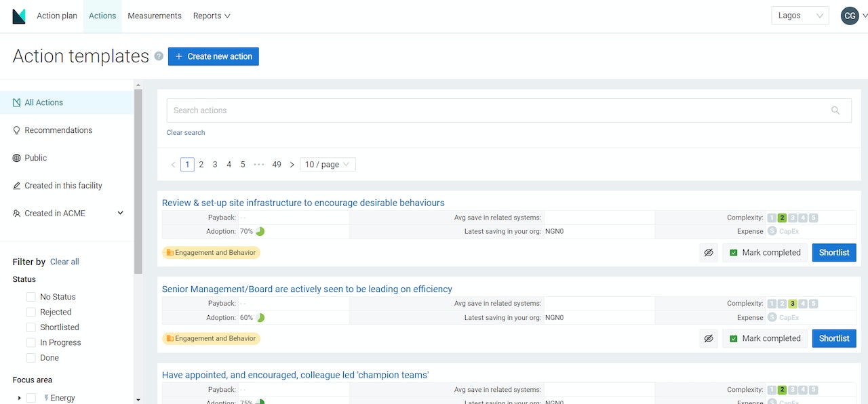Open the Lagos facility selector
Screen dimensions: 868x404
tap(800, 16)
